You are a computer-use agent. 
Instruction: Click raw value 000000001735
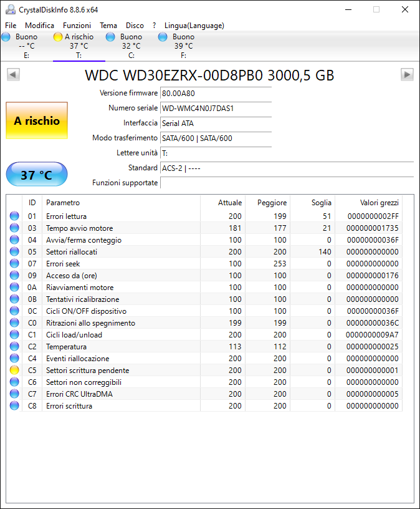pyautogui.click(x=372, y=228)
